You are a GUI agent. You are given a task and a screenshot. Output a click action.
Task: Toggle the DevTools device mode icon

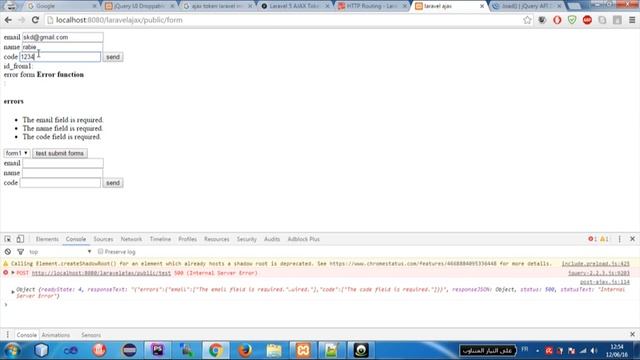point(20,239)
